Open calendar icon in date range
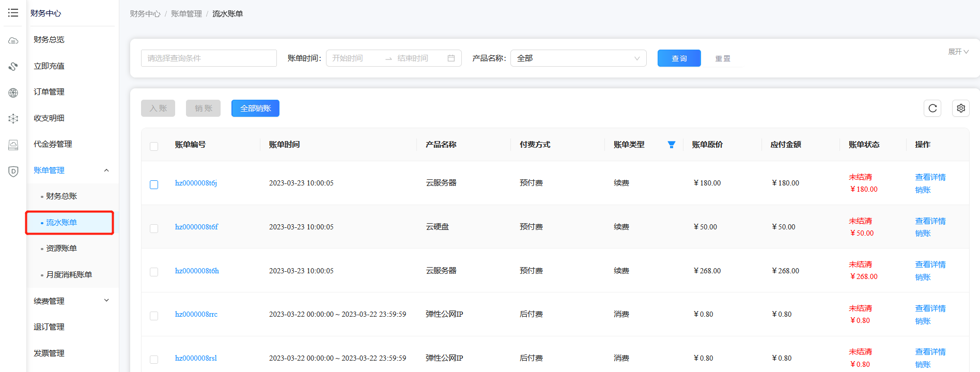 (451, 58)
